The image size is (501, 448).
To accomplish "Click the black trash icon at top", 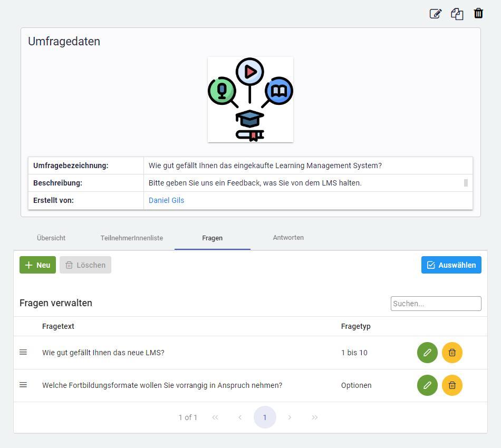I will (x=478, y=14).
